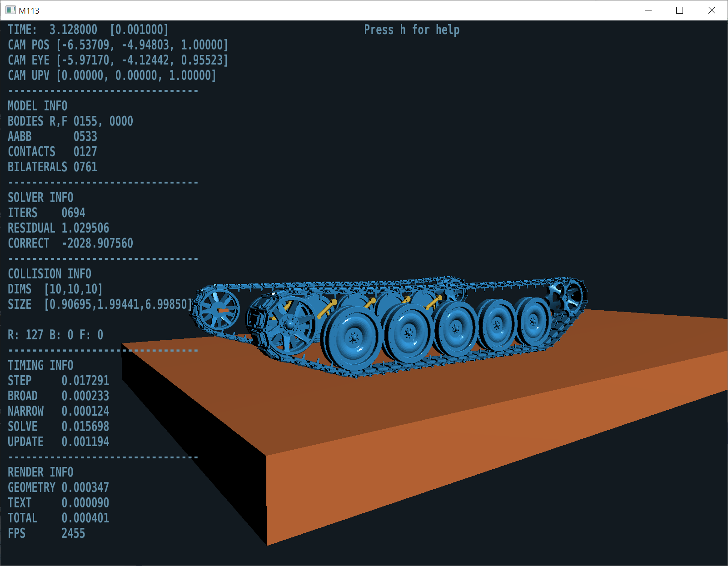Click the UPDATE 0.001194 line

pyautogui.click(x=59, y=442)
